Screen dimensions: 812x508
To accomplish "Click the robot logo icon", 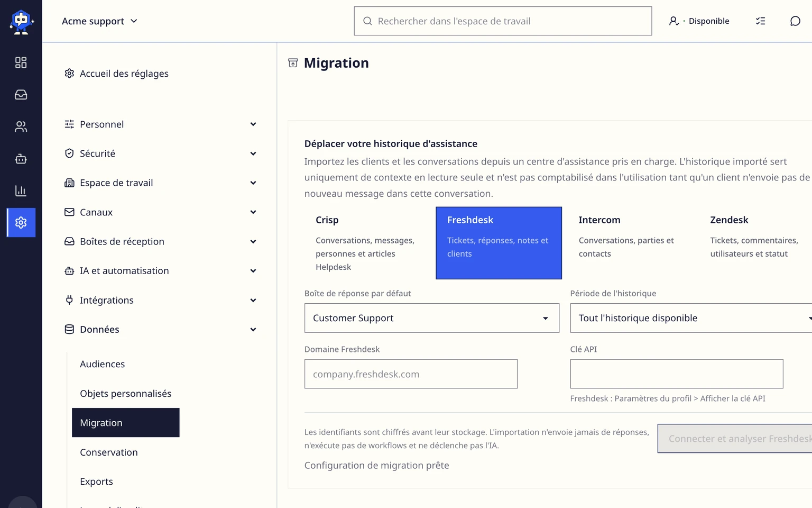I will (21, 22).
